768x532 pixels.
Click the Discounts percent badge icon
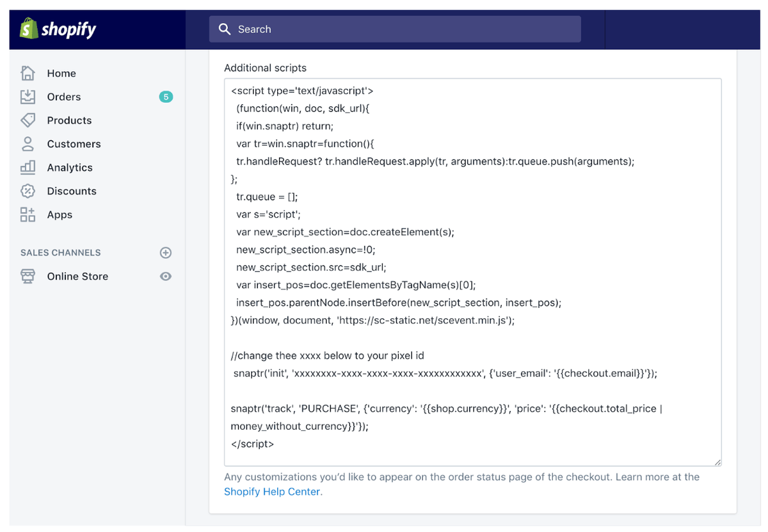coord(28,191)
